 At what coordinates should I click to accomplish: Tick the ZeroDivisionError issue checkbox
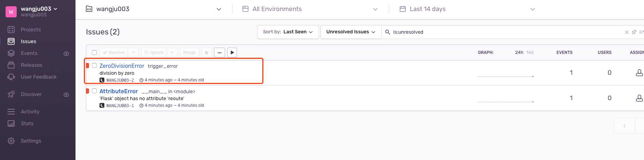94,65
